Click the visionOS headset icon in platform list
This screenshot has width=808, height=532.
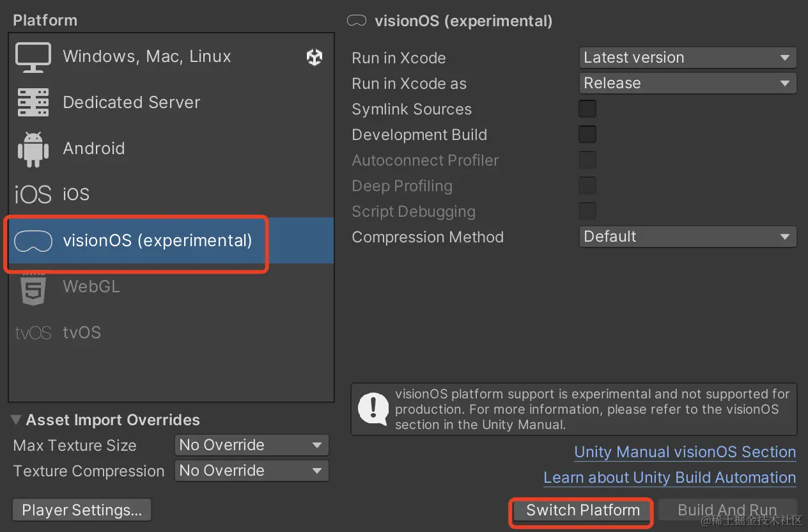coord(33,241)
